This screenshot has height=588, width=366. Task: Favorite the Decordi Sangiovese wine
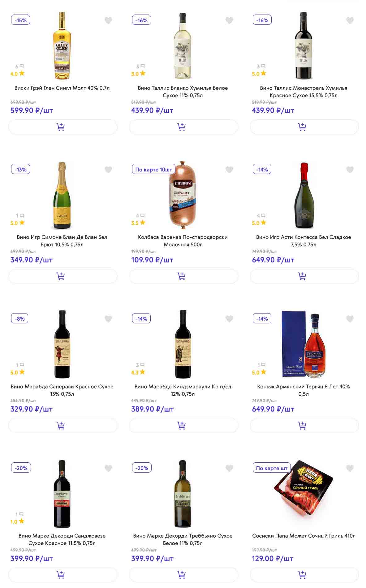tap(108, 468)
